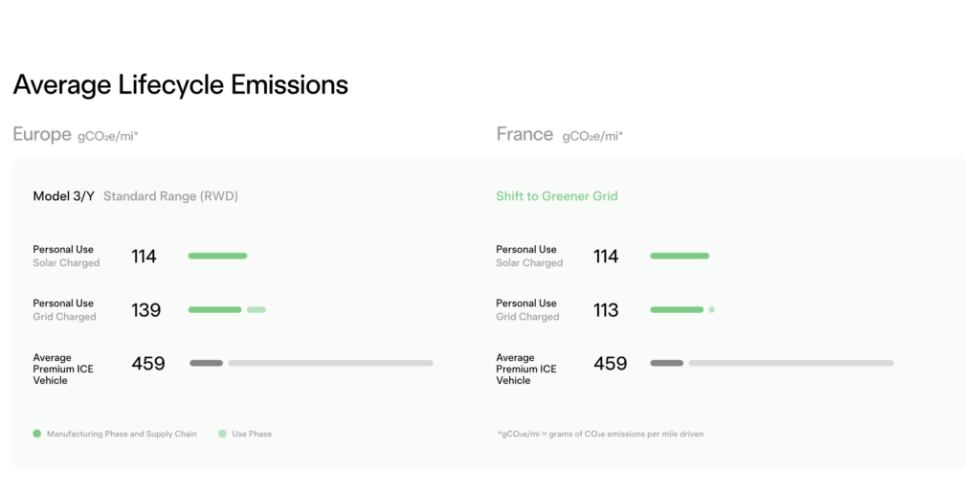Click the Average Lifecycle Emissions title
Viewport: 980px width, 494px height.
pyautogui.click(x=180, y=84)
